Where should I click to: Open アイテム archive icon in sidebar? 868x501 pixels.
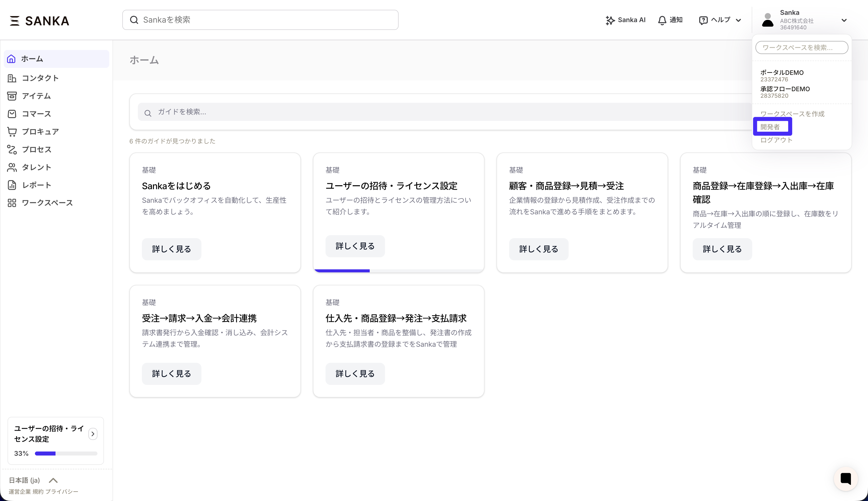point(12,96)
